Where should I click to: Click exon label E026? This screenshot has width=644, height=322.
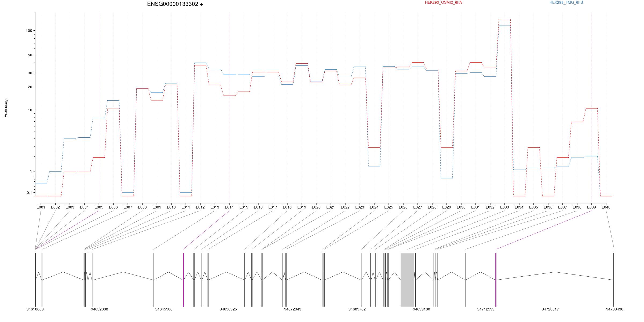[403, 207]
